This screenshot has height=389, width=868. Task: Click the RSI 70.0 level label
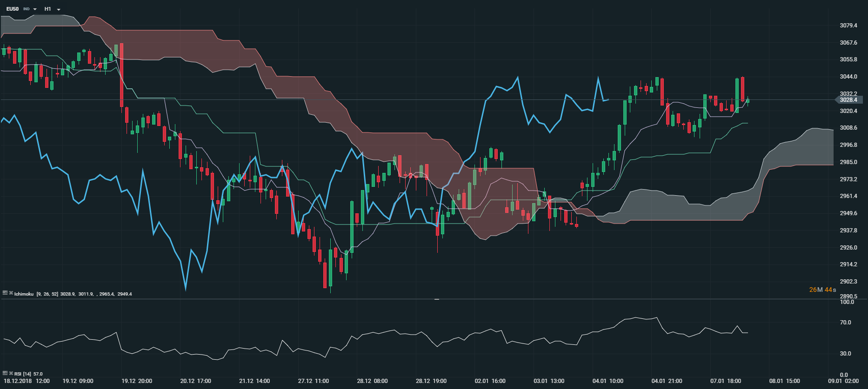845,323
